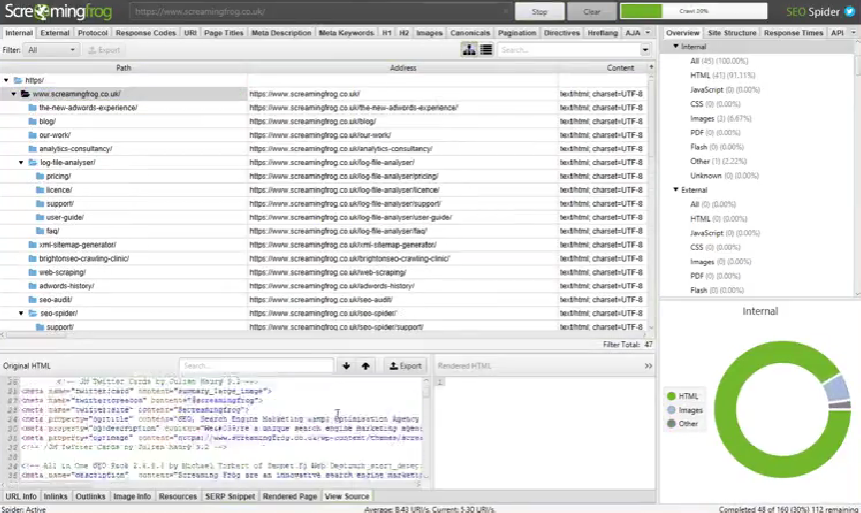
Task: Click the Screaming Frog logo
Action: coord(58,12)
